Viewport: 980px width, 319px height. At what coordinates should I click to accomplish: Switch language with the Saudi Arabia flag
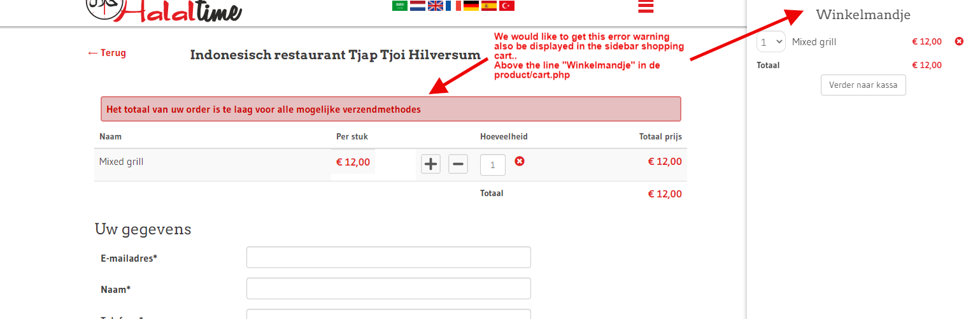400,6
